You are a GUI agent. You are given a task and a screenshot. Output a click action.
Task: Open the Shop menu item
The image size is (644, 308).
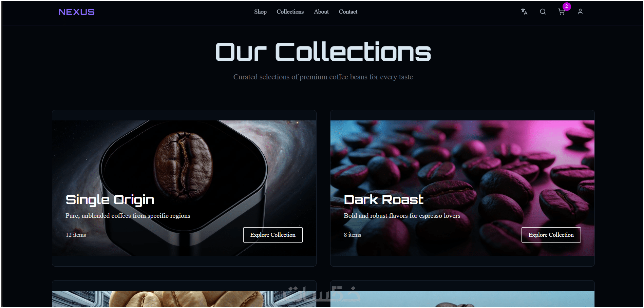pos(260,12)
